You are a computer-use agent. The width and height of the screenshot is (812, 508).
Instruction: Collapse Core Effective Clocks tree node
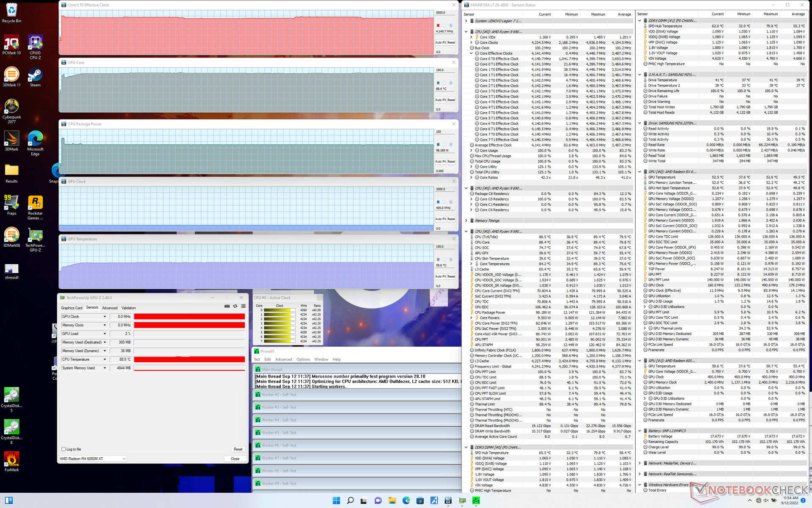[472, 53]
